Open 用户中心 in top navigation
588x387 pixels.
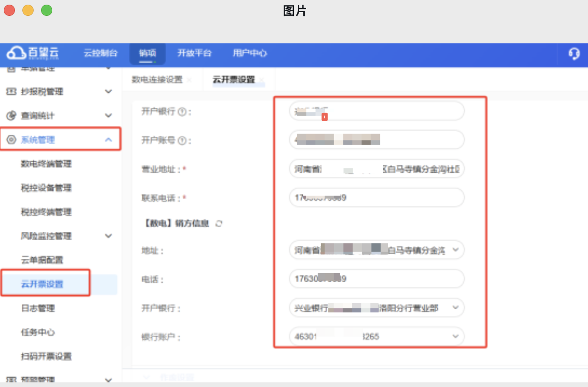250,53
